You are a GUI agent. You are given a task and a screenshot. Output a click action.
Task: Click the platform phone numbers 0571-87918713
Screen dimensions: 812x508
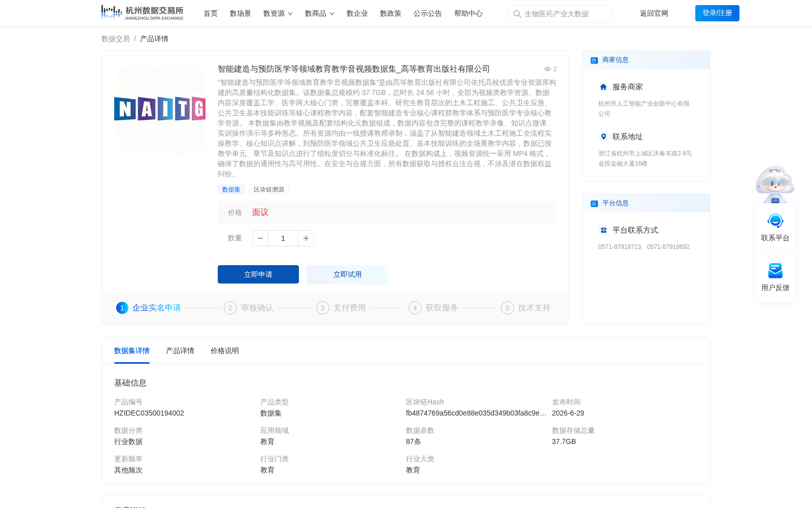coord(620,247)
